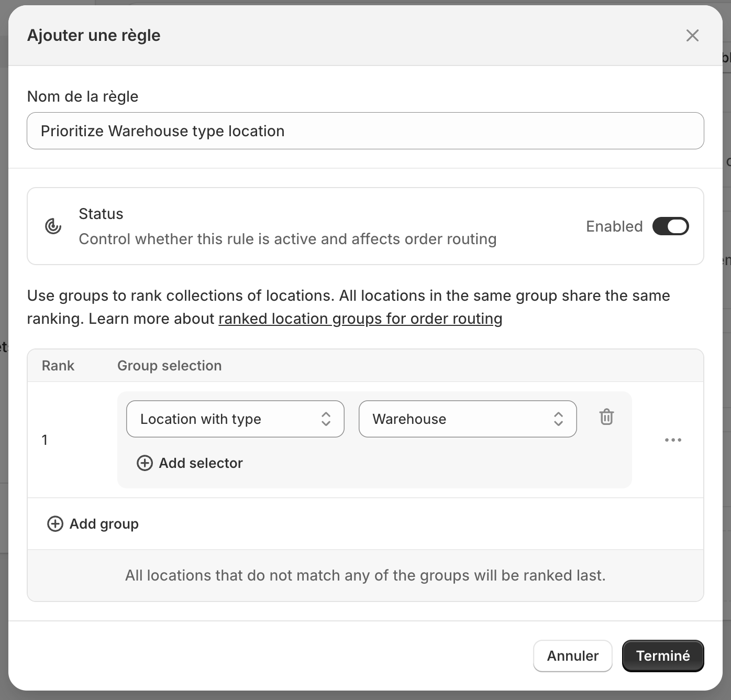Click the plus icon next to Add selector

click(145, 463)
